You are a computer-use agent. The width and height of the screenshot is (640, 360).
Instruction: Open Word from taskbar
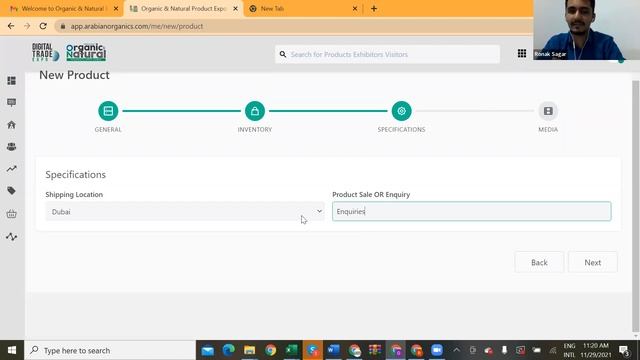333,350
